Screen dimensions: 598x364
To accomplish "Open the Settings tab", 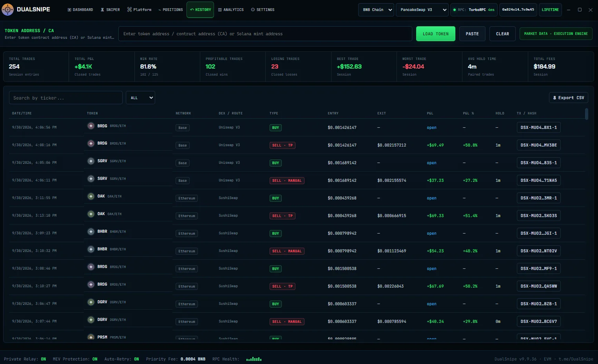I will pyautogui.click(x=263, y=10).
